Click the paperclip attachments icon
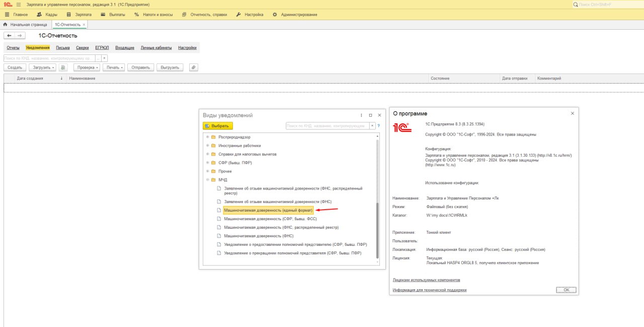Viewport: 644px width, 327px height. 193,67
